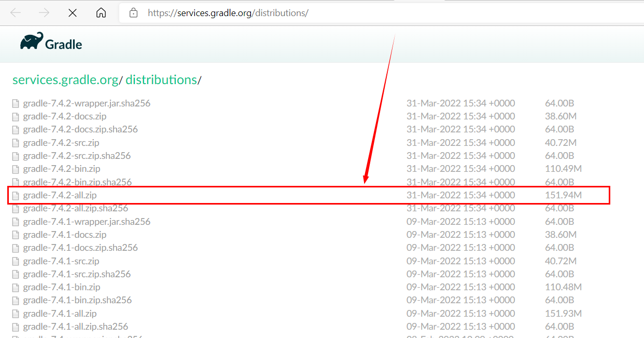The image size is (644, 338).
Task: Download gradle-7.4.2-bin.zip
Action: [x=62, y=168]
